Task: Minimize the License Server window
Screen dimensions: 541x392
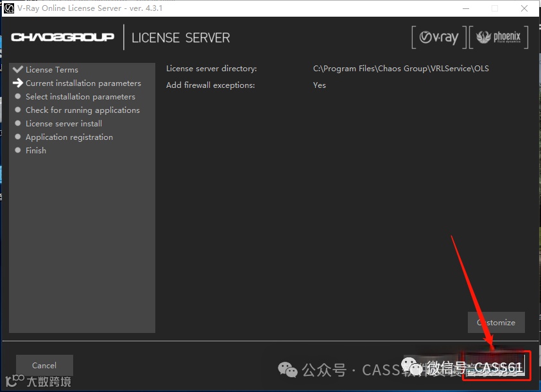Action: pyautogui.click(x=466, y=8)
